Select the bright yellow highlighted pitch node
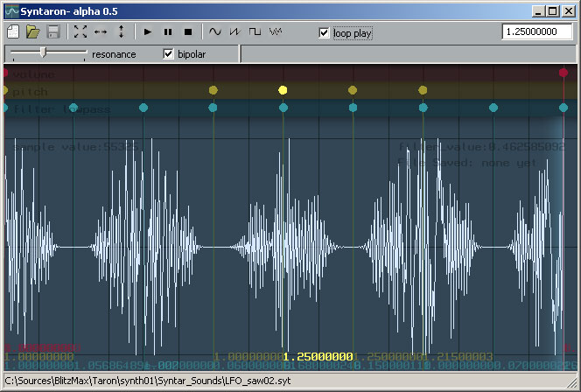581x392 pixels. pyautogui.click(x=283, y=90)
